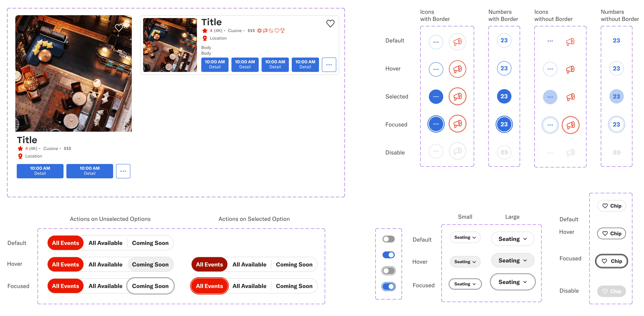Screen dimensions: 644x316
Task: Click the heart icon on horizontal card
Action: pyautogui.click(x=330, y=23)
